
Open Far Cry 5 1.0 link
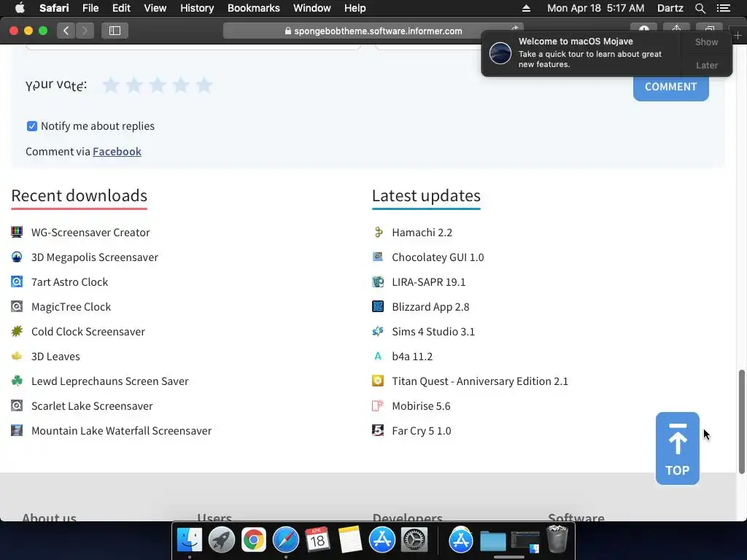coord(421,430)
